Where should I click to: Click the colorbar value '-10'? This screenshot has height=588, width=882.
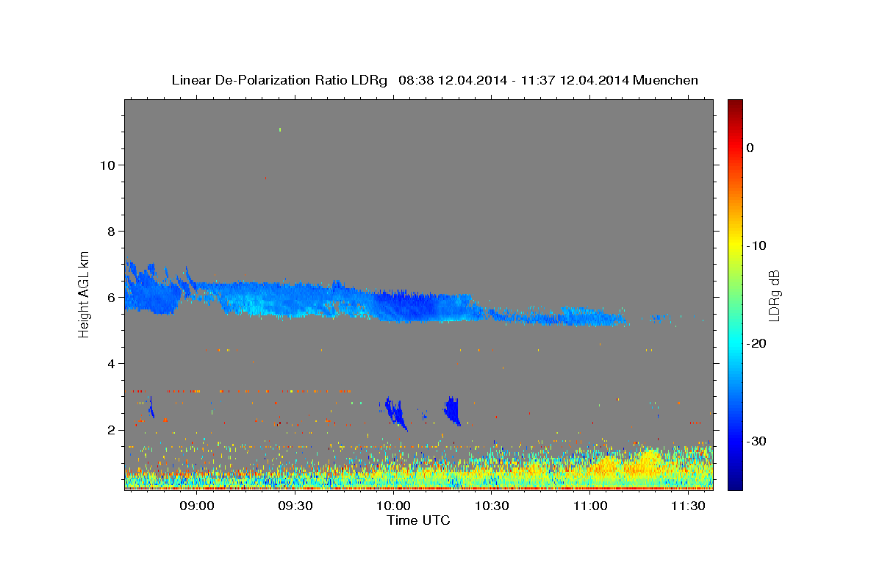(x=757, y=245)
